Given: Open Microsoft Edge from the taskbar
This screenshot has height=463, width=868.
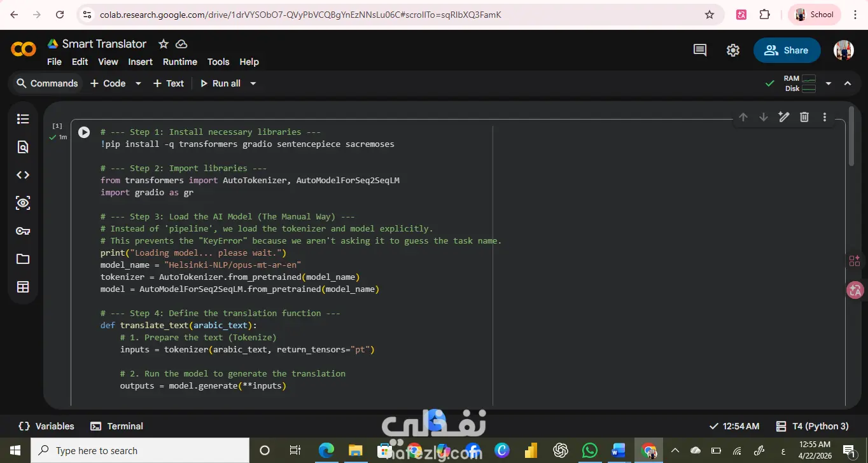Looking at the screenshot, I should coord(326,450).
